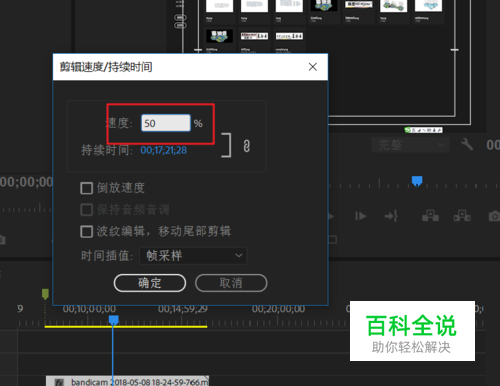Click the 00;14;59;29 mark on timeline ruler
This screenshot has height=386, width=500.
click(x=183, y=309)
